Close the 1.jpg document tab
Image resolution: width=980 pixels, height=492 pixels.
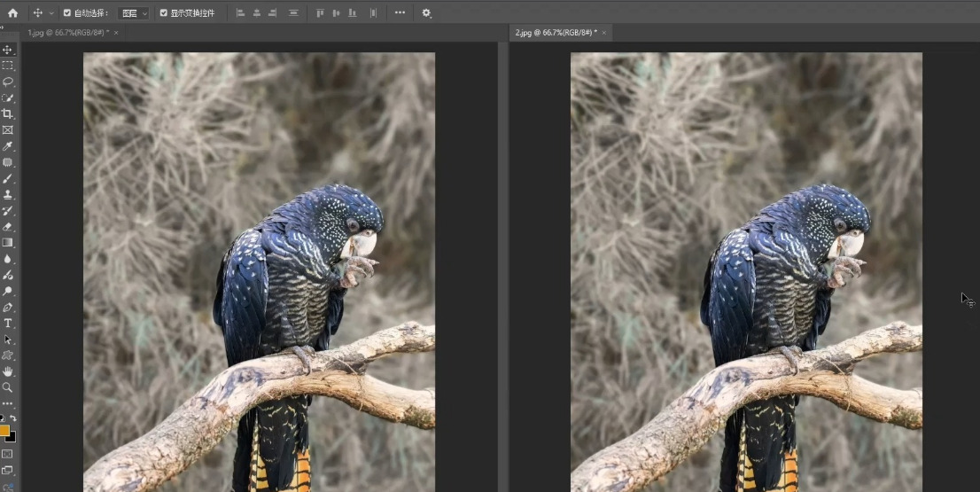(116, 33)
